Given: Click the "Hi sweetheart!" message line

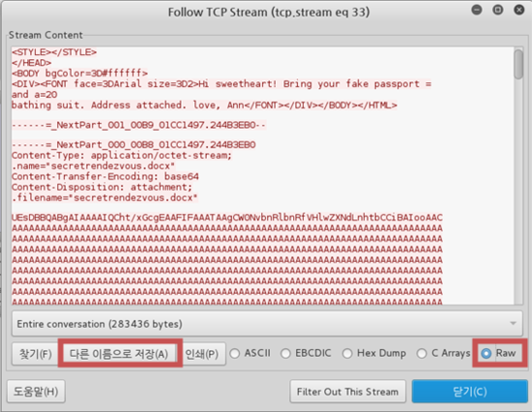Looking at the screenshot, I should 222,84.
